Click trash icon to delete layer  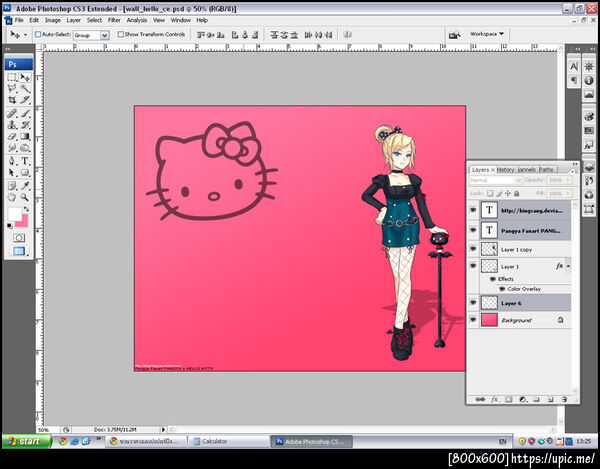tap(564, 399)
